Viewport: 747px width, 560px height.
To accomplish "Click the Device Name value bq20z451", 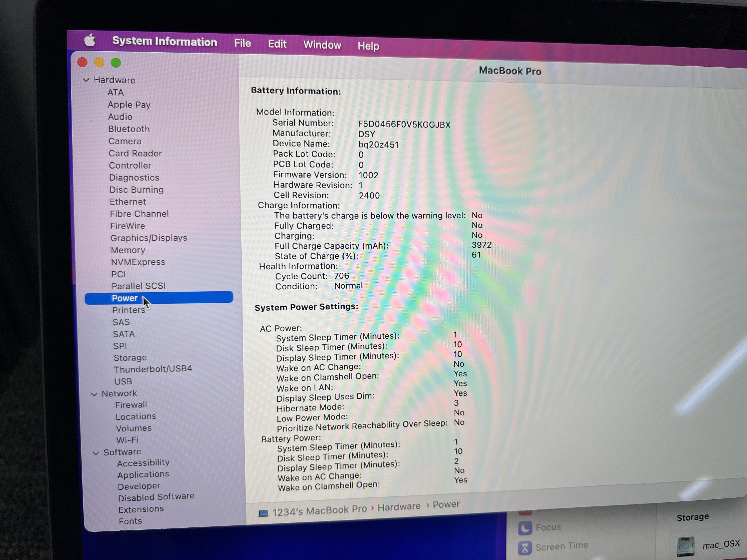I will (x=378, y=145).
